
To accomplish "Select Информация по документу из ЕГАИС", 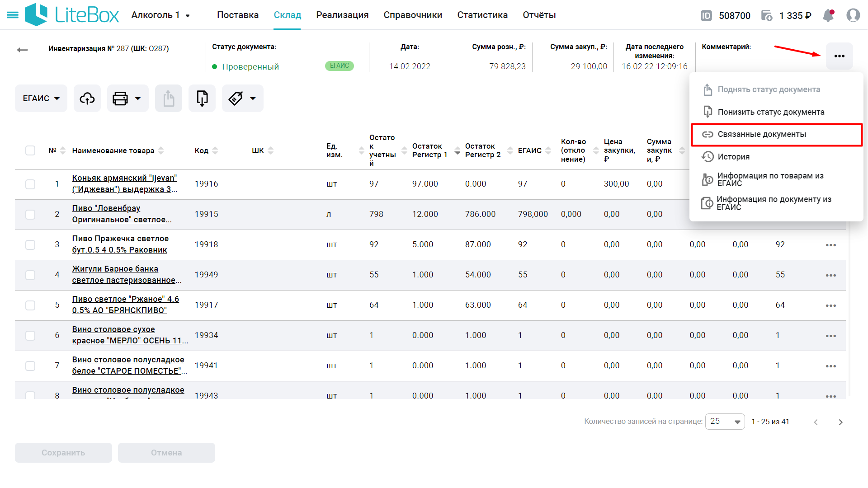I will click(x=777, y=203).
